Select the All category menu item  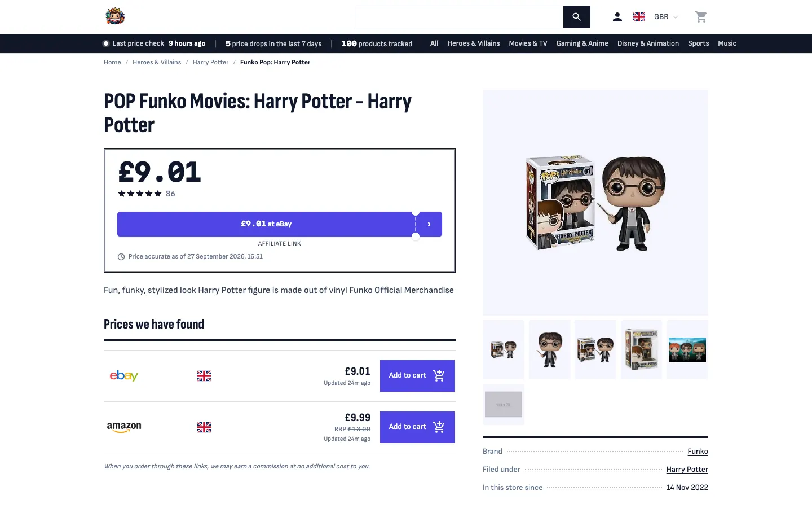pos(434,43)
